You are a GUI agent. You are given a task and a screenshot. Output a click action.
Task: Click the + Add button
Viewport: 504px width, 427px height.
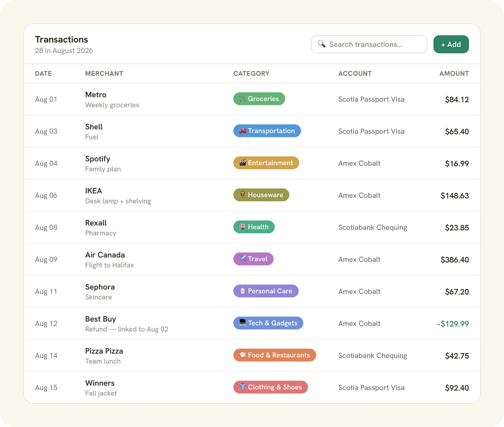coord(451,44)
